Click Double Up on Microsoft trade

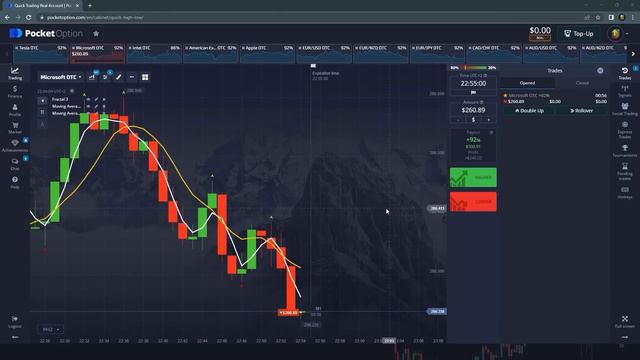click(x=529, y=111)
